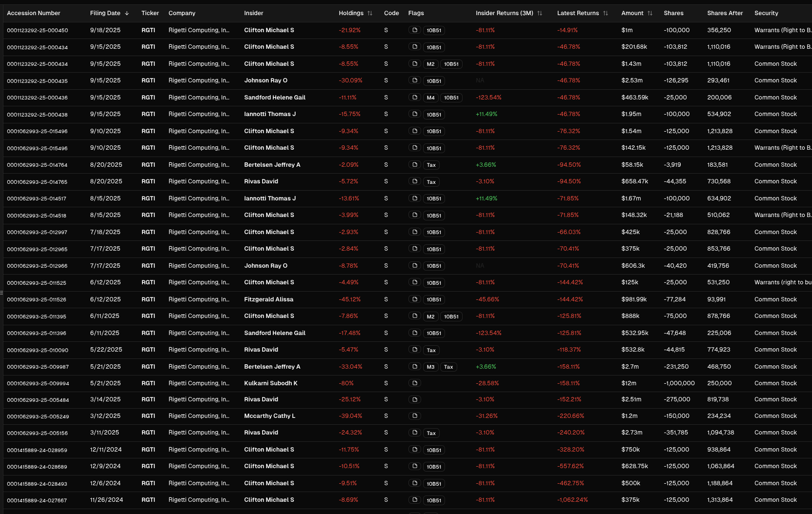Click the 10B51 badge in row 0001123292-25-000450
812x514 pixels.
click(434, 30)
